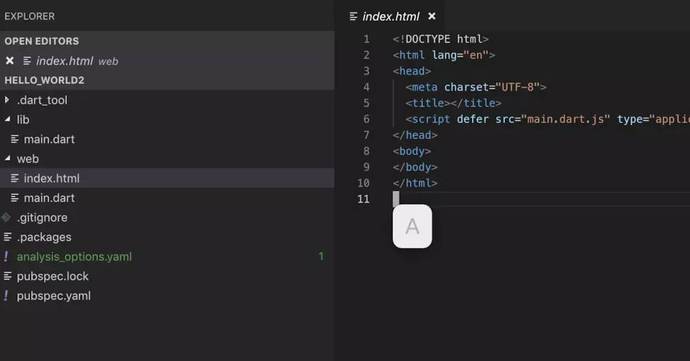Click the file icon beside pubspec.lock

point(7,276)
